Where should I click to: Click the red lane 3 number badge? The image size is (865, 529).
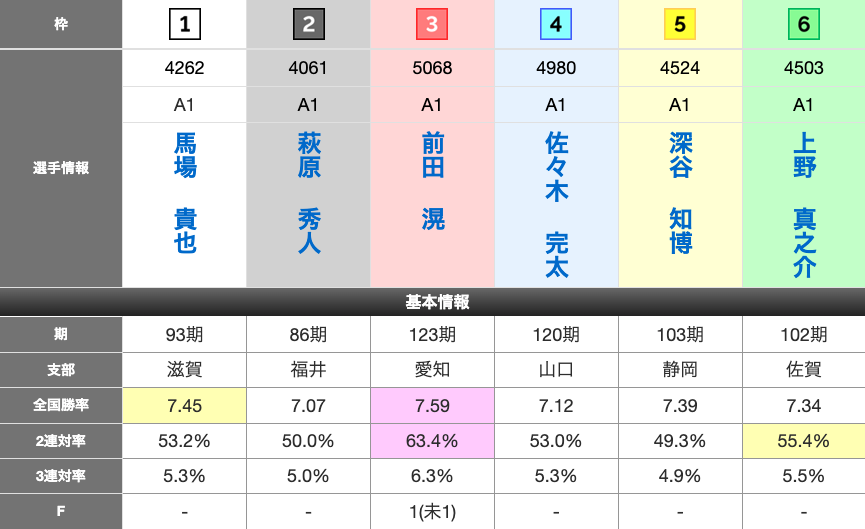[432, 24]
